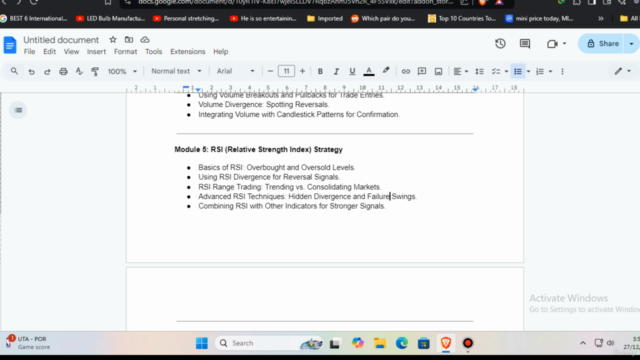
Task: Insert a link
Action: (x=405, y=71)
